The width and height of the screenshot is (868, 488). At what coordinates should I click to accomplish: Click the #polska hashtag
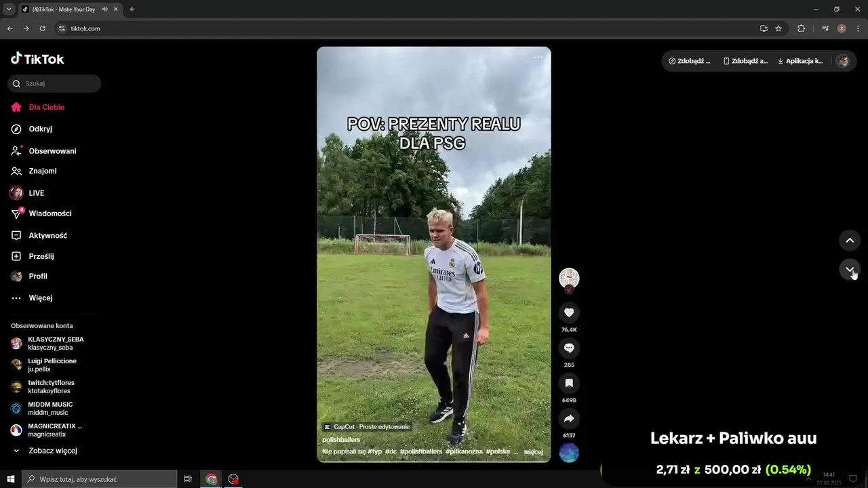tap(498, 451)
